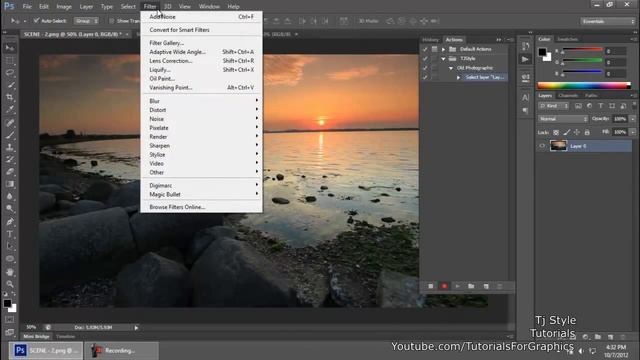The image size is (640, 360).
Task: Open the collapsed Character panel icon
Action: [x=525, y=98]
